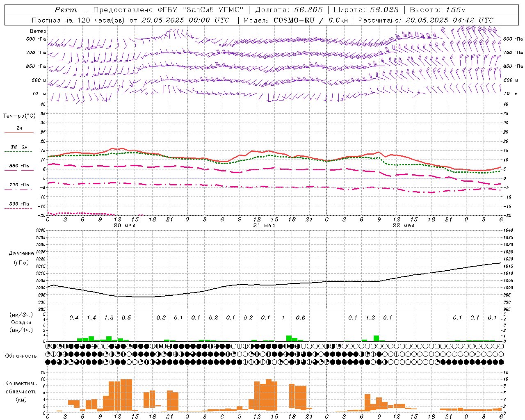
Task: Click the "(мм/1ч.)" precipitation unit label
Action: coord(21,330)
